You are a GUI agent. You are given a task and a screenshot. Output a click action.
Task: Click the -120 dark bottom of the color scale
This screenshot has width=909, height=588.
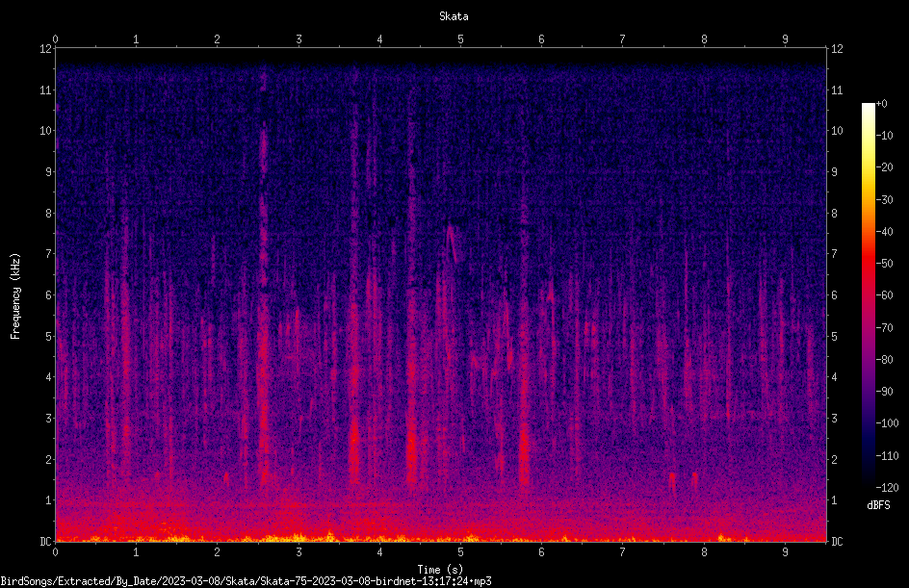[x=869, y=484]
